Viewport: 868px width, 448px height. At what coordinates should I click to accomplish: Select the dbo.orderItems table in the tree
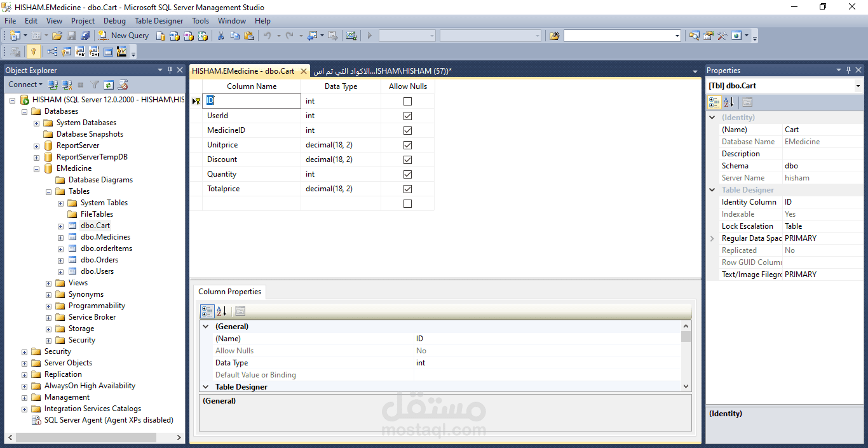(x=106, y=248)
